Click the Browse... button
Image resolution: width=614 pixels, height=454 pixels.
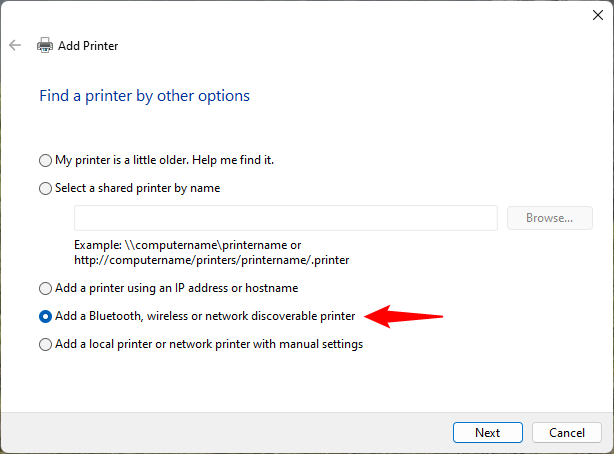549,218
